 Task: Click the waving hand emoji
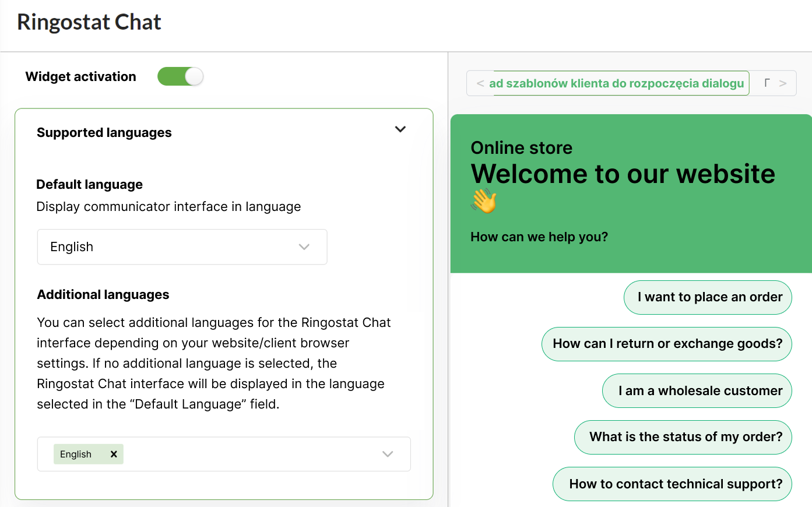tap(484, 201)
